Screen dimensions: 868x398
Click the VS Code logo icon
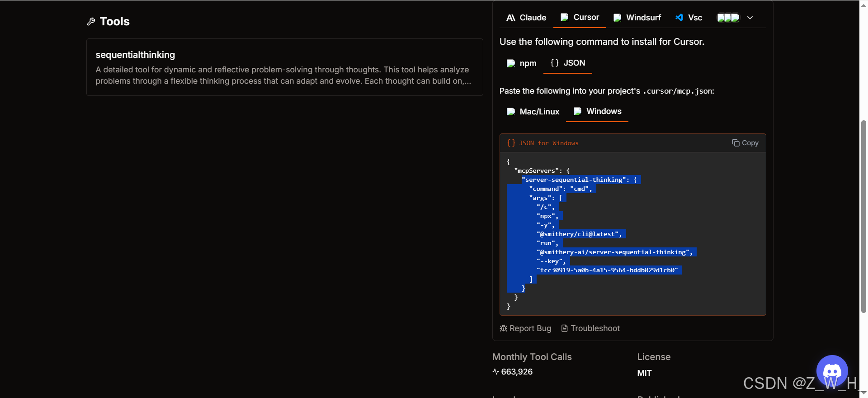679,17
